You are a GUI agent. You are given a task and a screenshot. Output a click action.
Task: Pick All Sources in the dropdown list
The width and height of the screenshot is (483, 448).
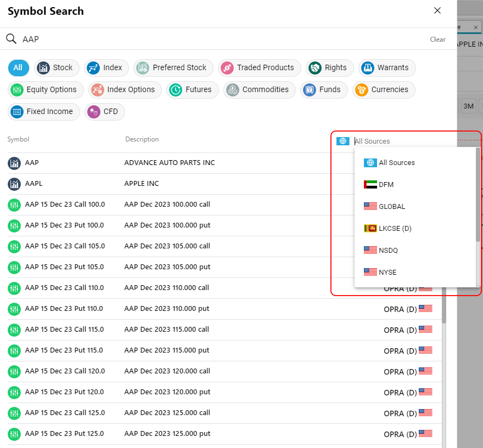(x=396, y=163)
